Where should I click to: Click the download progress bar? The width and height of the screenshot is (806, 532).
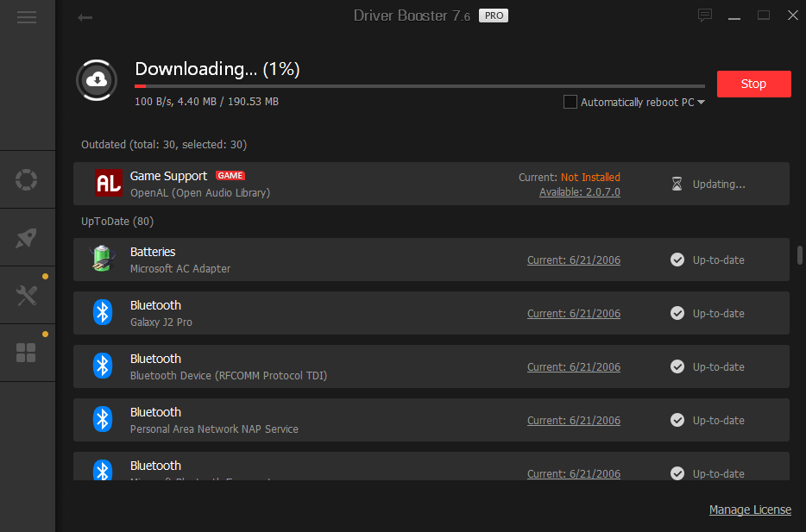pyautogui.click(x=419, y=86)
